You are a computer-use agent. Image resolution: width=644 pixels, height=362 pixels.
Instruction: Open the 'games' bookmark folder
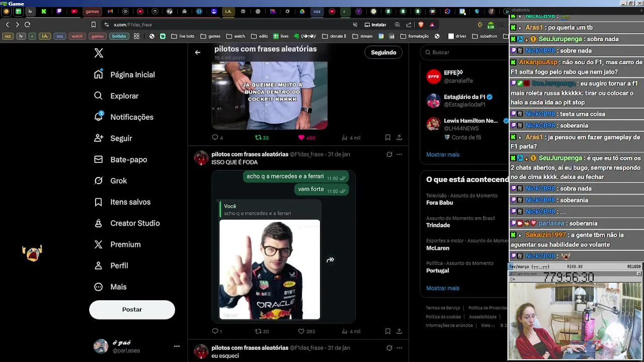[210, 36]
